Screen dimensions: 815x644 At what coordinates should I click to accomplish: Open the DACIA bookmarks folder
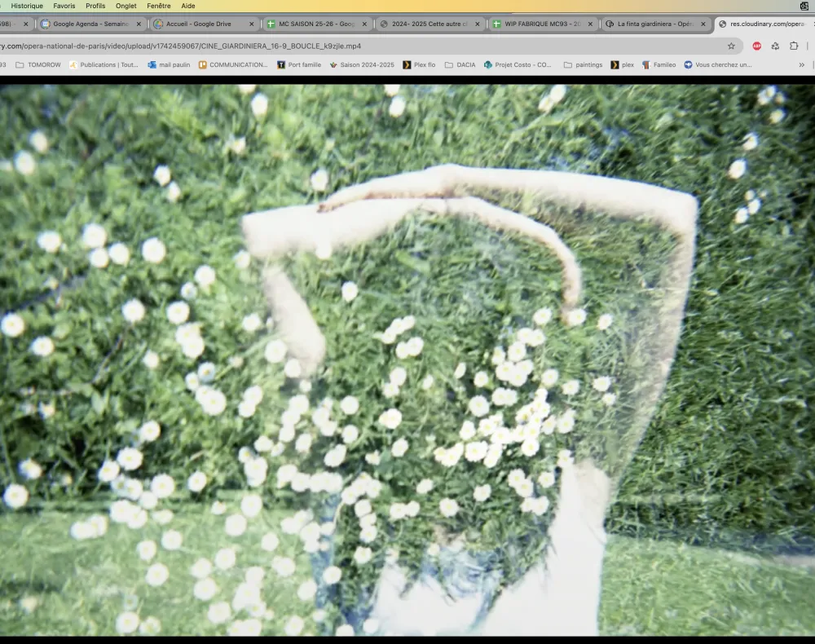(x=460, y=64)
